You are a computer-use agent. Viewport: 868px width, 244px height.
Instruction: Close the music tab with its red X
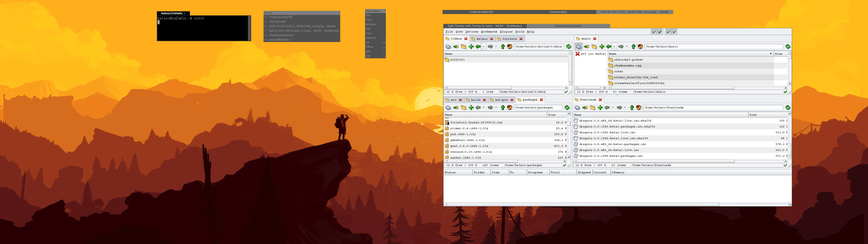595,39
